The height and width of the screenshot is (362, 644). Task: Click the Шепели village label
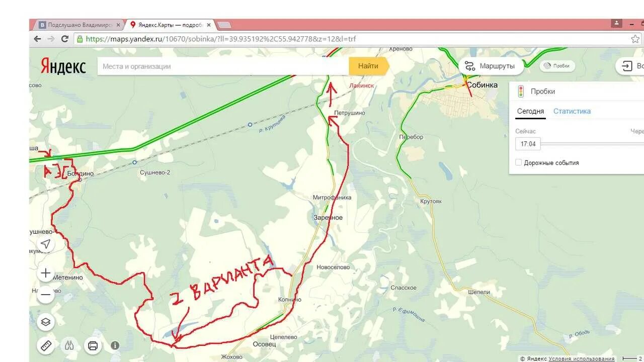click(479, 292)
